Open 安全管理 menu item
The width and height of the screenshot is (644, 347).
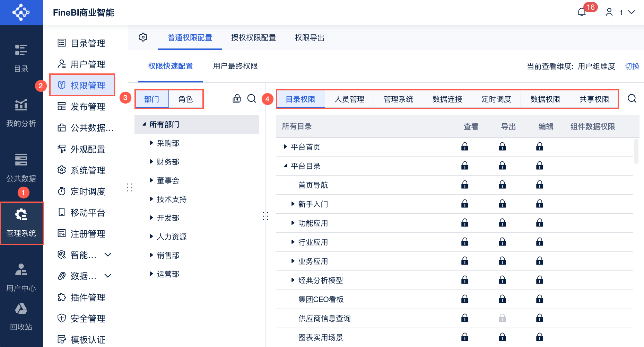(x=81, y=319)
